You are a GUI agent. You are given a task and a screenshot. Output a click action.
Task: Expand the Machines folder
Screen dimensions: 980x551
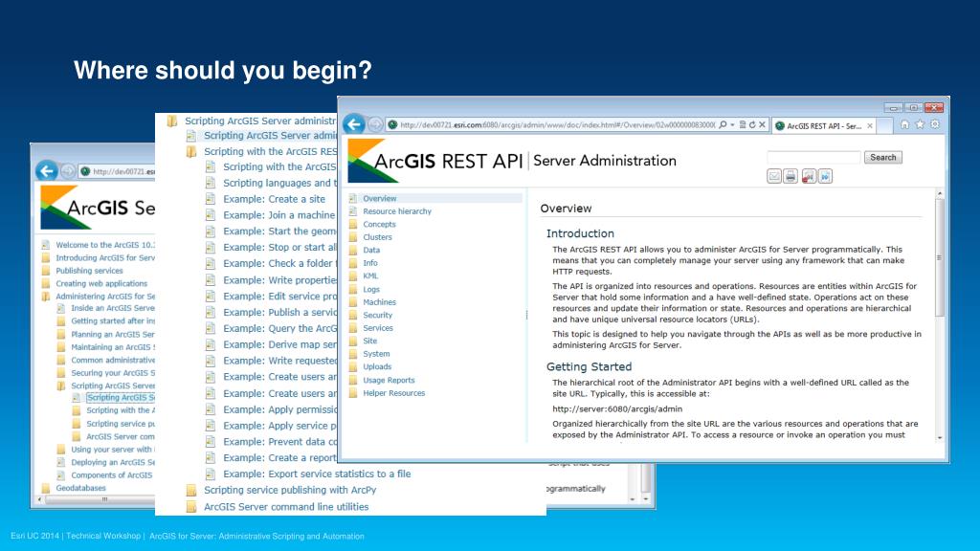point(379,301)
